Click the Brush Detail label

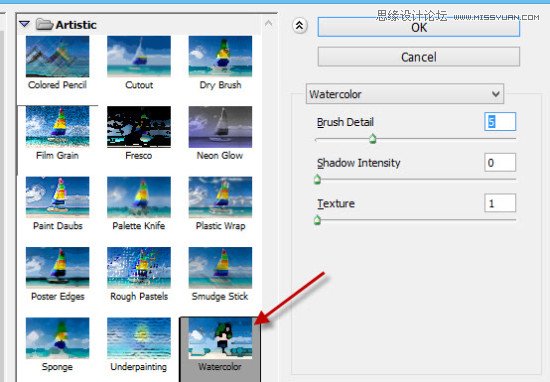345,122
